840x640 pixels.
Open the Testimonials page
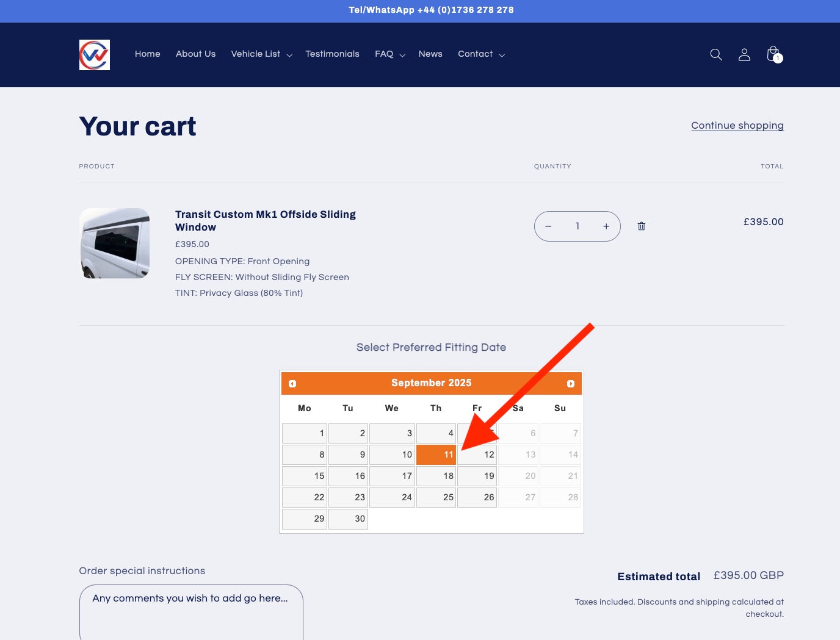(x=332, y=54)
